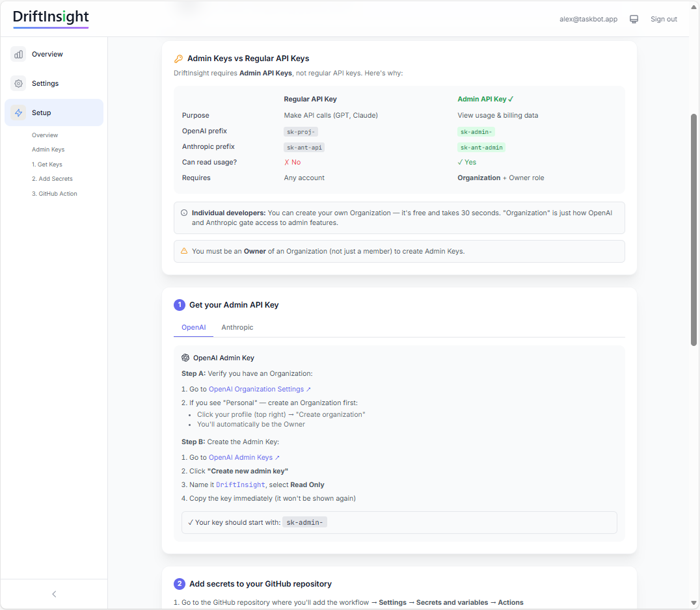700x610 pixels.
Task: Select the Overview bar chart icon
Action: (x=18, y=54)
